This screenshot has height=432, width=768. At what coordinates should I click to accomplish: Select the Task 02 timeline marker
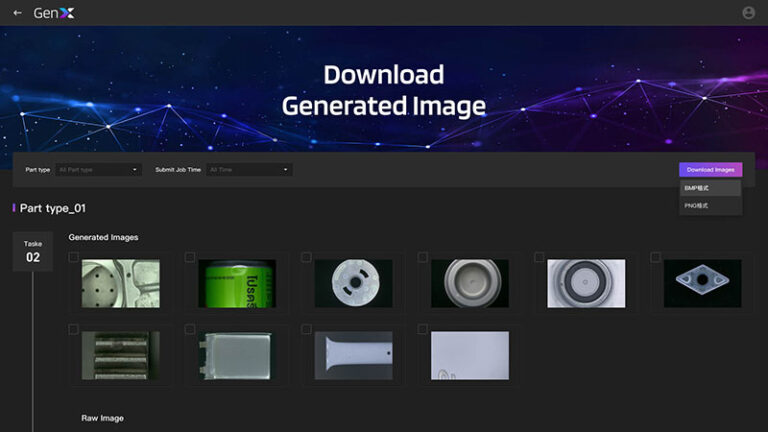tap(33, 252)
